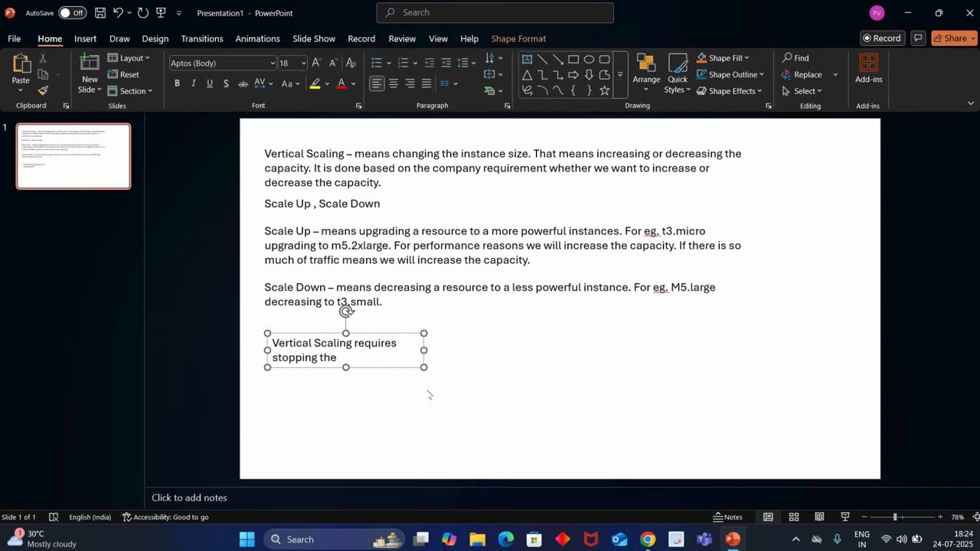Image resolution: width=980 pixels, height=551 pixels.
Task: Reset the slide layout
Action: [x=123, y=74]
